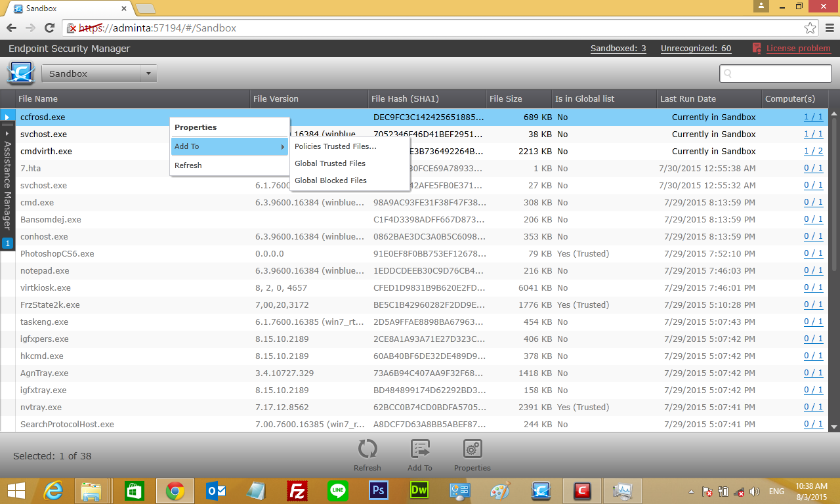Open the Sandbox view dropdown

coord(99,73)
